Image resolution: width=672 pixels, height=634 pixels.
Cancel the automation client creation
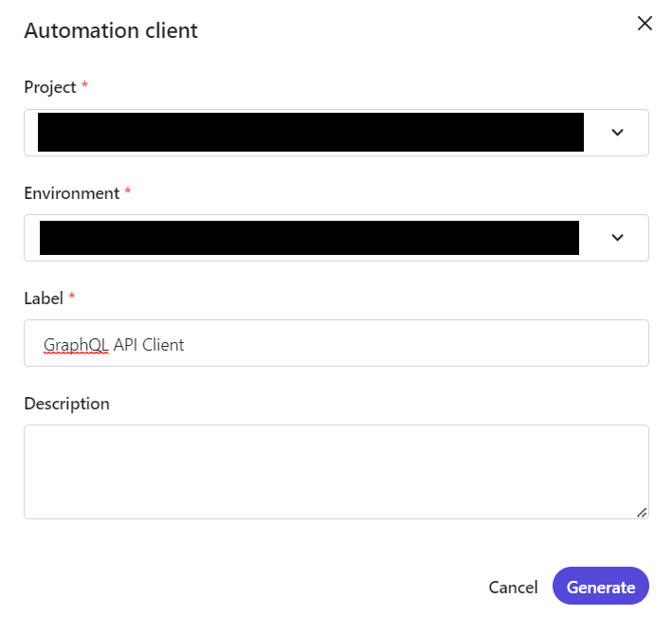click(513, 588)
